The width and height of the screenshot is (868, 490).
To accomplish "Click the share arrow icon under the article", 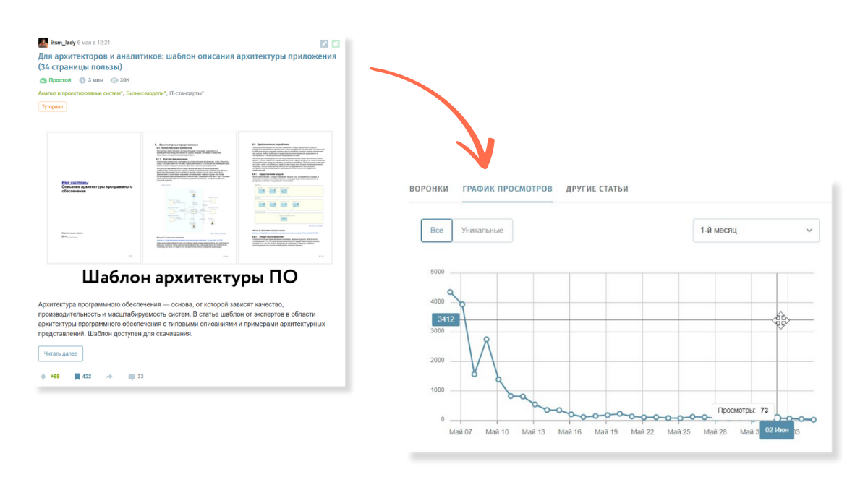I will 109,377.
